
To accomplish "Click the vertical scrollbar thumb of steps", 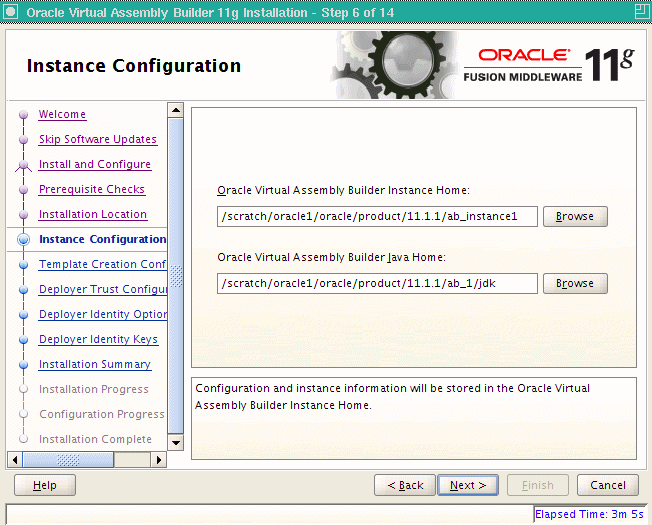I will click(x=175, y=276).
